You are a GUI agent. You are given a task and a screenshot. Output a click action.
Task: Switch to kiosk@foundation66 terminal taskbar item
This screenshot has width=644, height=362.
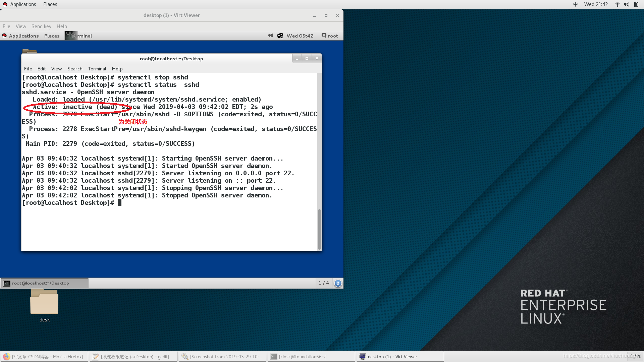pos(311,357)
